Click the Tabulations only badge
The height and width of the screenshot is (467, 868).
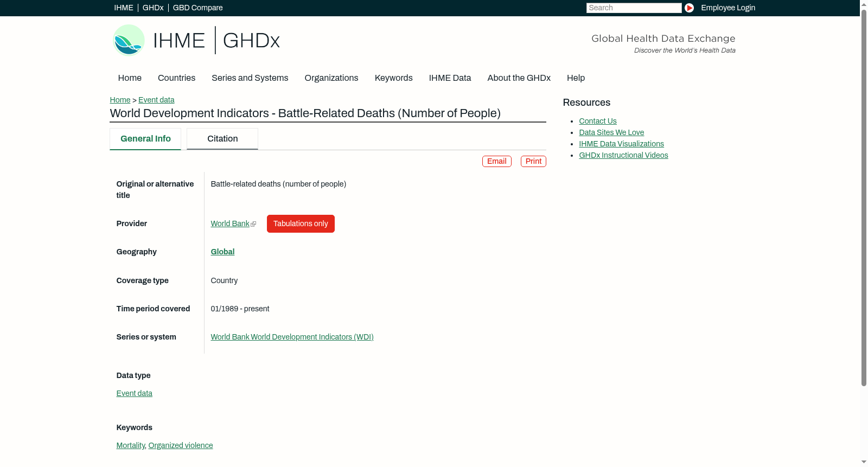click(301, 223)
